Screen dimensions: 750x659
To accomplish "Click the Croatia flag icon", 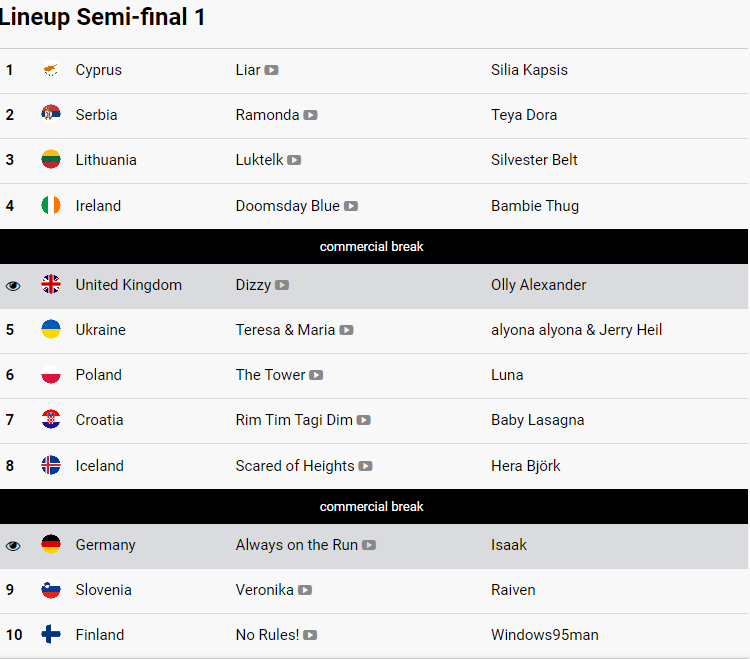I will coord(51,419).
